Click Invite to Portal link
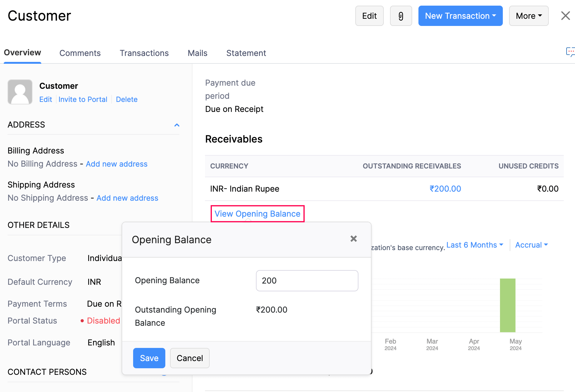This screenshot has width=575, height=392. tap(83, 99)
